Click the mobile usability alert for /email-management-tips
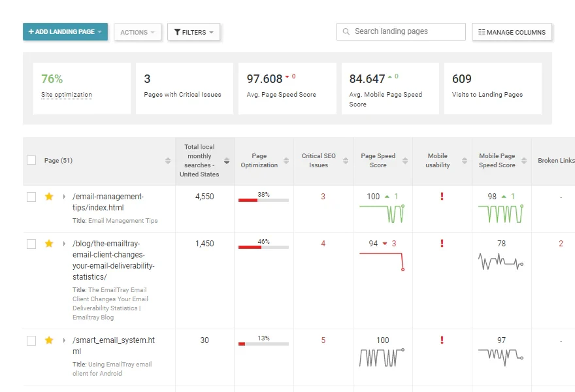This screenshot has width=575, height=392. coord(442,196)
